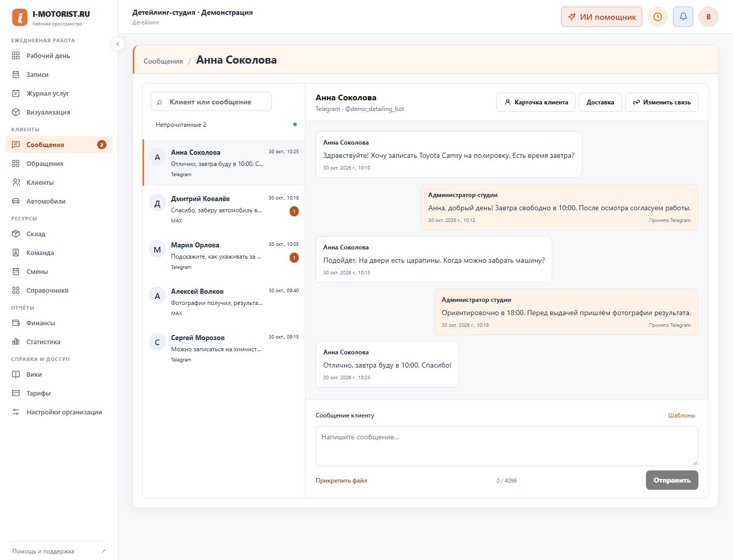Viewport: 733px width, 560px height.
Task: Go to Сообщения breadcrumb link
Action: [163, 61]
